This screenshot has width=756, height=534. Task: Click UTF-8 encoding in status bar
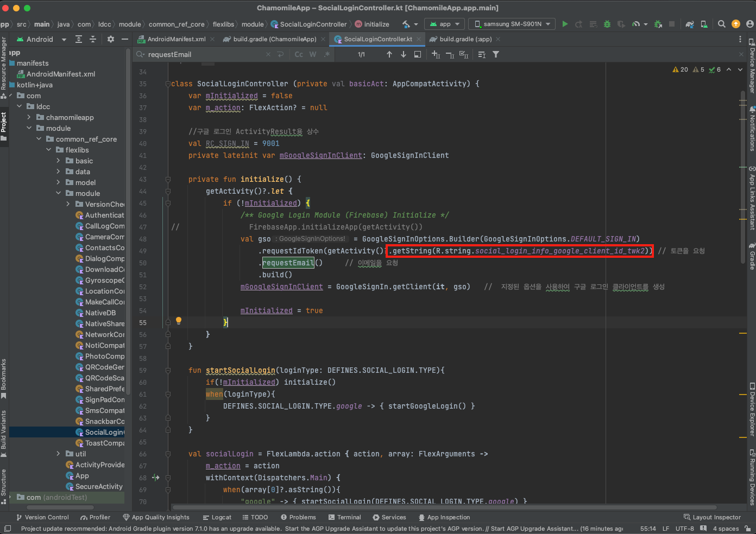tap(684, 529)
